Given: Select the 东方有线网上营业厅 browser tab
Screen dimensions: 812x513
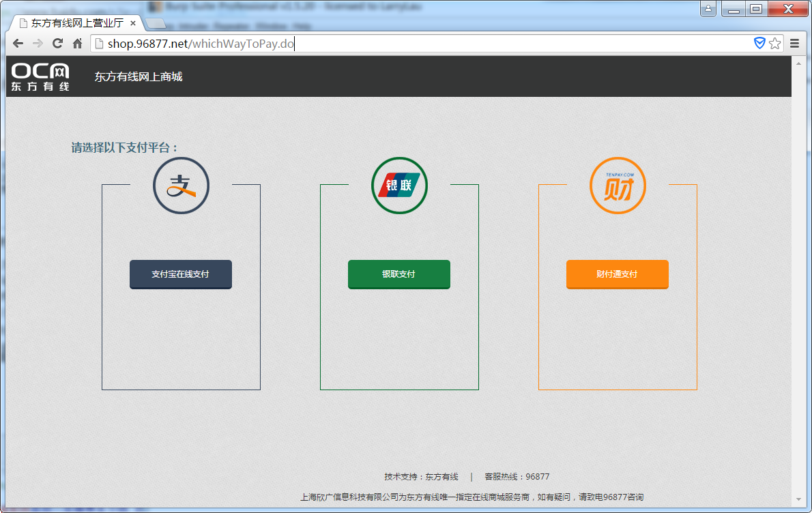Looking at the screenshot, I should point(76,23).
